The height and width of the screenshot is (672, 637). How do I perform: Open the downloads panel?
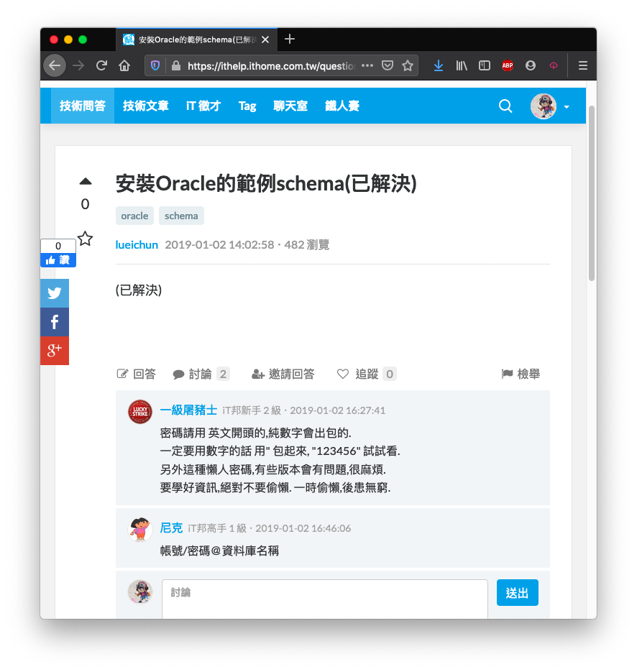click(x=439, y=65)
